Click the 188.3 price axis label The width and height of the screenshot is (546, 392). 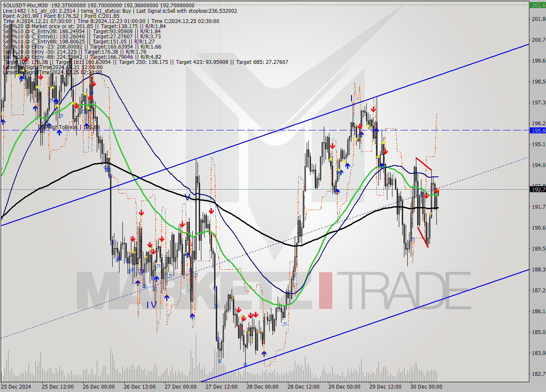(x=539, y=269)
